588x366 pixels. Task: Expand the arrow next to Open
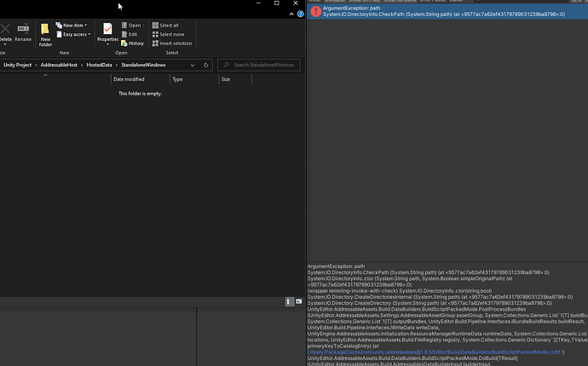(x=144, y=25)
